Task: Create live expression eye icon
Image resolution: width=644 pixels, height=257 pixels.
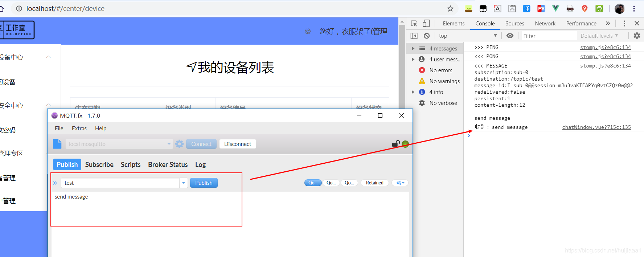Action: (x=510, y=36)
